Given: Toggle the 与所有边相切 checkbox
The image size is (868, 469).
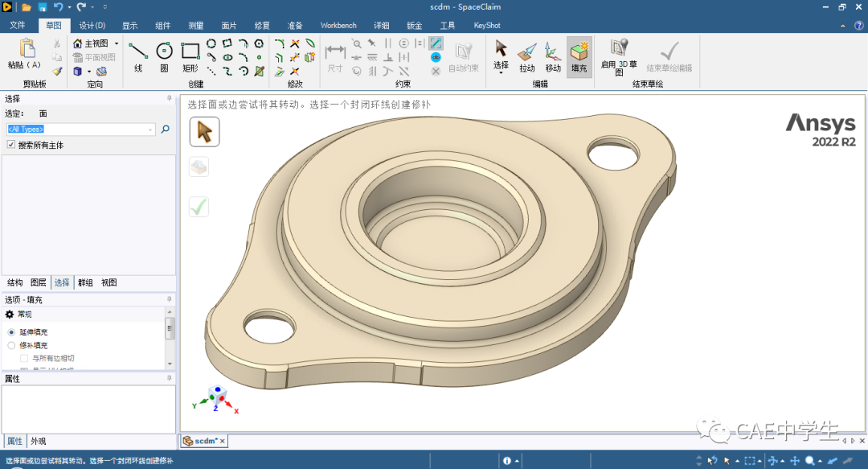Looking at the screenshot, I should click(24, 358).
